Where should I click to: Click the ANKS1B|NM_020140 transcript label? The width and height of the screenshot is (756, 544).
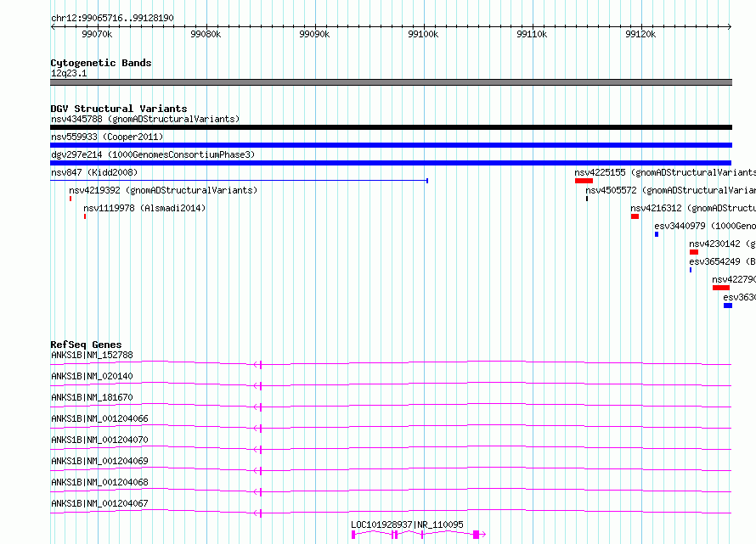pos(92,376)
